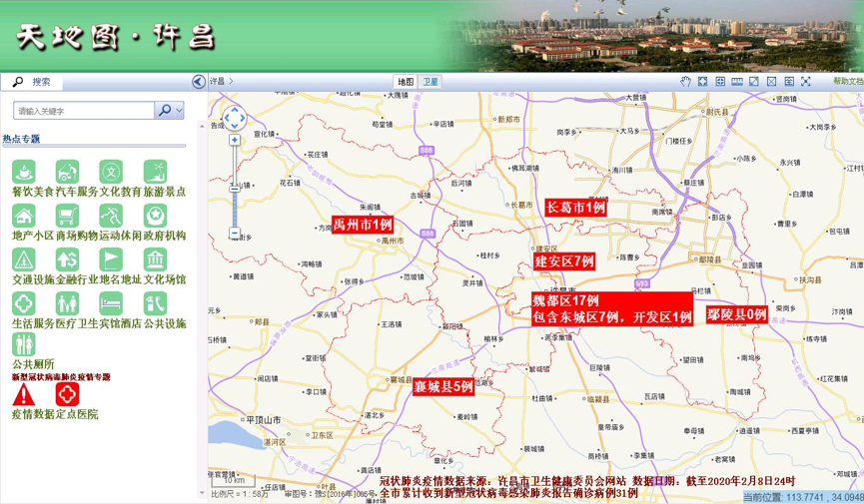Select the 餐饮美食 food category icon
Image resolution: width=864 pixels, height=504 pixels.
(24, 172)
